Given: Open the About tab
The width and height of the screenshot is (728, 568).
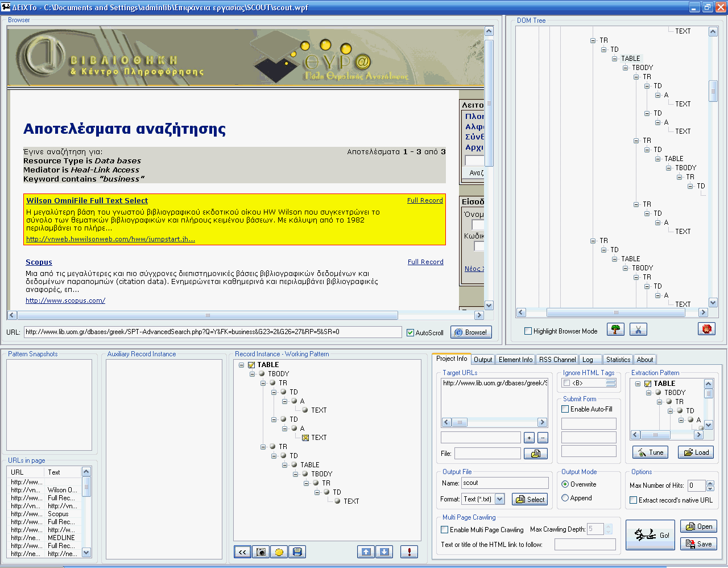Looking at the screenshot, I should 645,360.
